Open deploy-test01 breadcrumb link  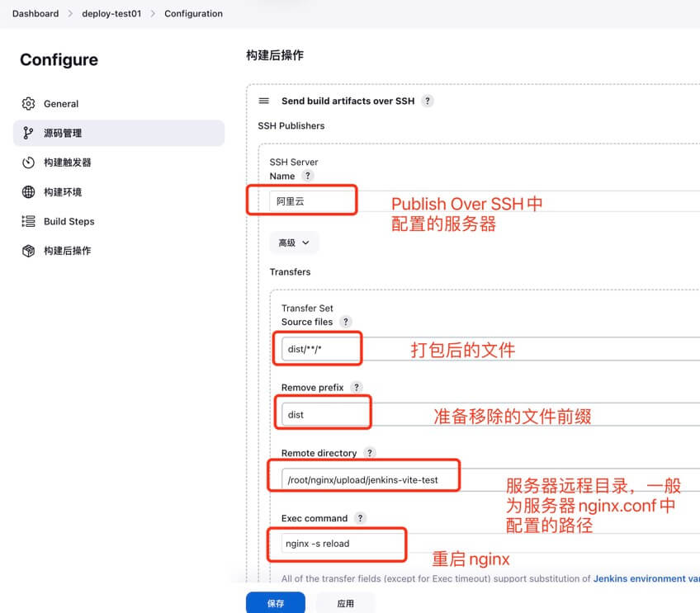111,14
